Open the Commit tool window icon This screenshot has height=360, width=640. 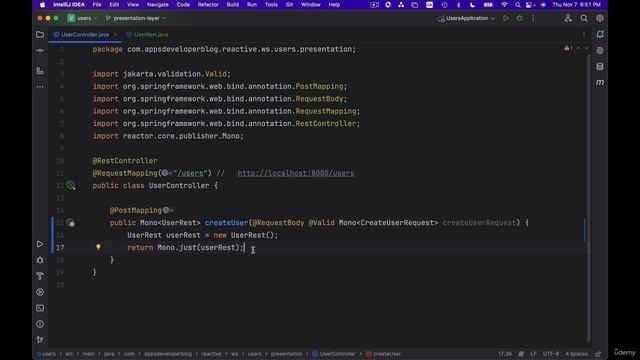[40, 51]
